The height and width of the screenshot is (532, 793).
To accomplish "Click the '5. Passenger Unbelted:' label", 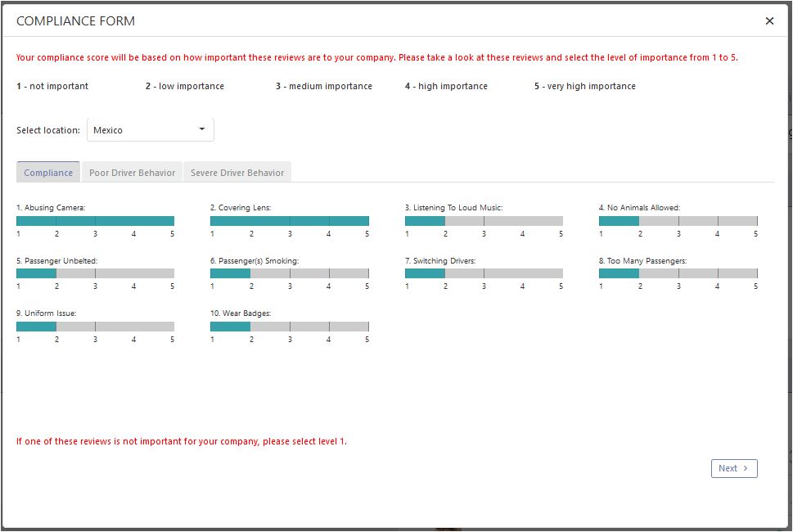I will click(x=56, y=261).
